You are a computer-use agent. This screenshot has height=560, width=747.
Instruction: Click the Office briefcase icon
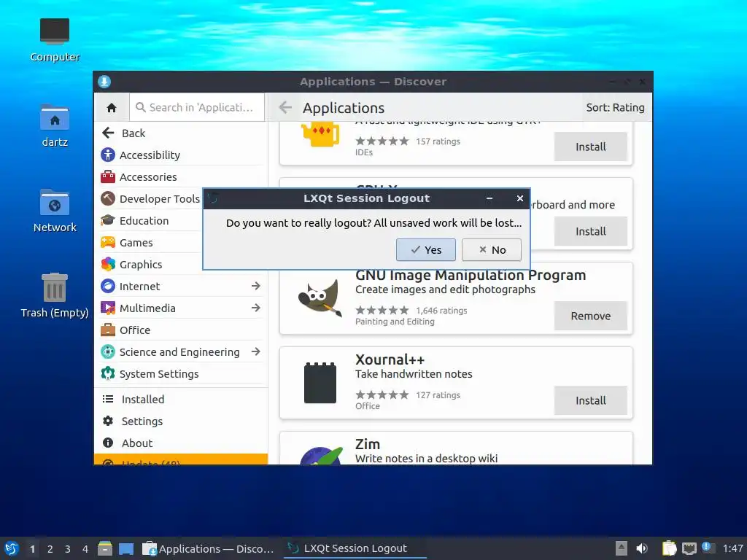click(108, 330)
